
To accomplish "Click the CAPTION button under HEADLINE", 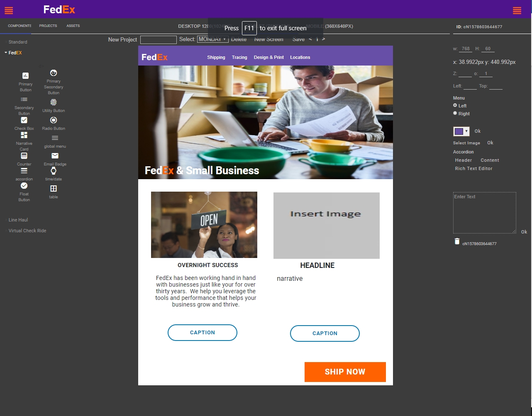I will click(x=325, y=333).
